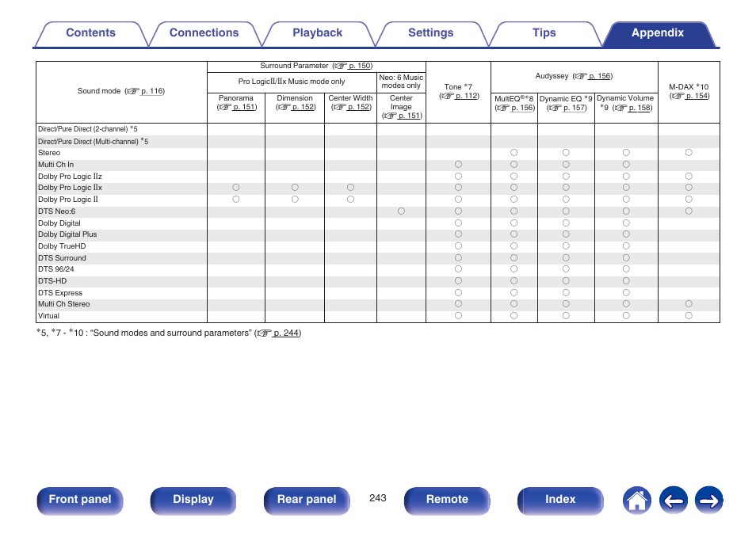Open the Remote section button
Image resolution: width=756 pixels, height=533 pixels.
(x=447, y=501)
